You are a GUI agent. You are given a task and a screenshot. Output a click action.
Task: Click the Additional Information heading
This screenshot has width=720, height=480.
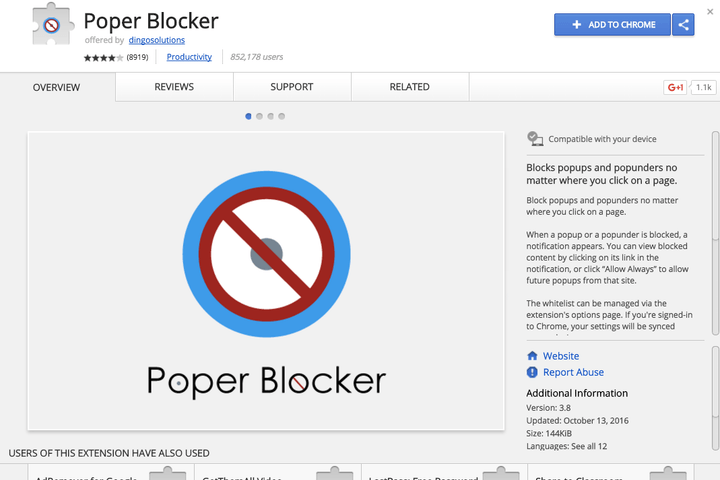(577, 393)
